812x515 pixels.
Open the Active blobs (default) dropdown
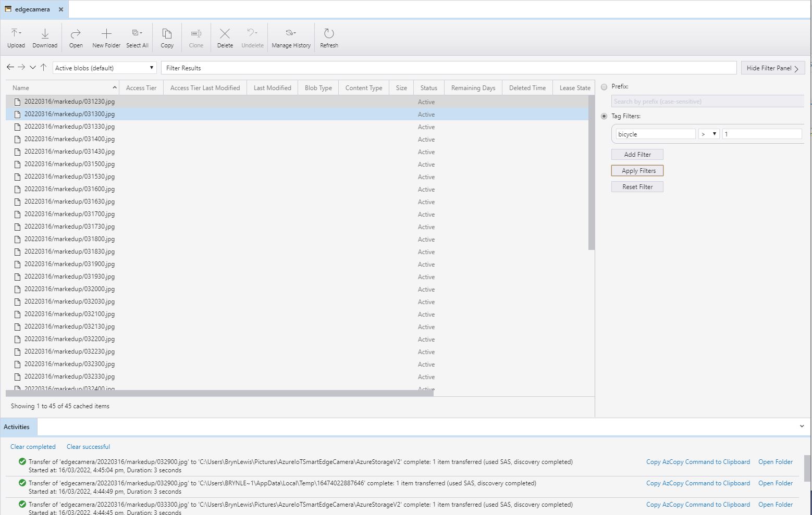tap(104, 68)
